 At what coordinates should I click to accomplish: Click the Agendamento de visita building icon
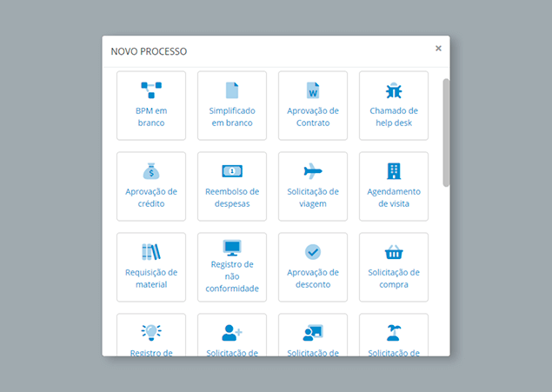394,170
